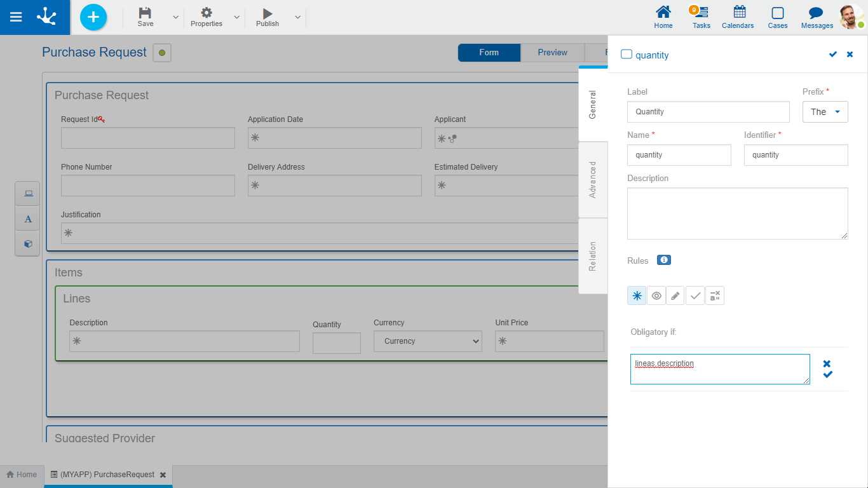Select the cube element tool in left toolbar
Screen dimensions: 868x488
point(28,243)
